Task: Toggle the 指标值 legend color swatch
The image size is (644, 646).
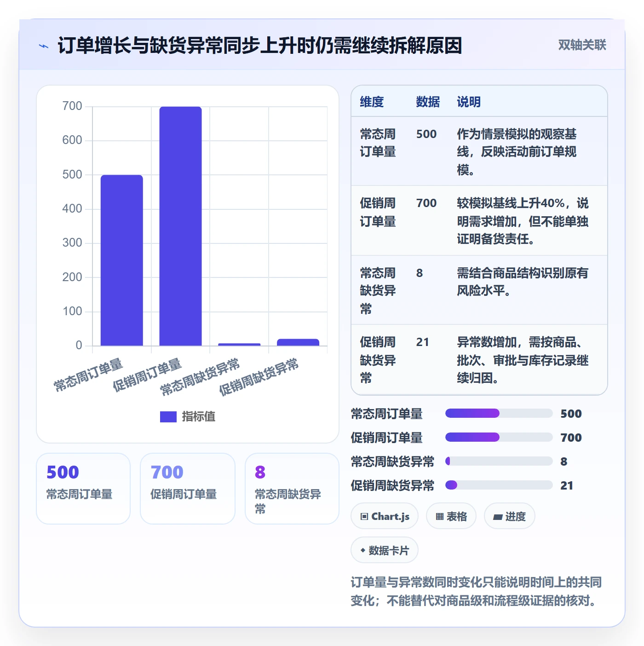Action: pyautogui.click(x=168, y=416)
